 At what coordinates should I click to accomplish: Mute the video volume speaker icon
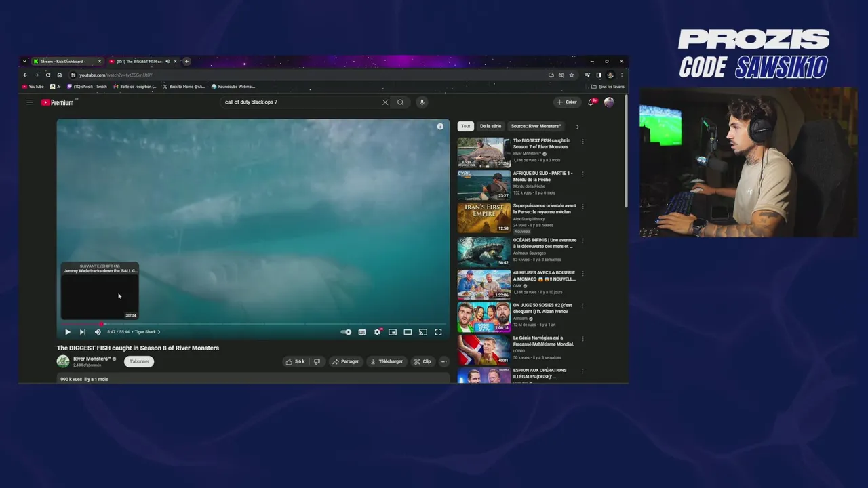(x=98, y=332)
